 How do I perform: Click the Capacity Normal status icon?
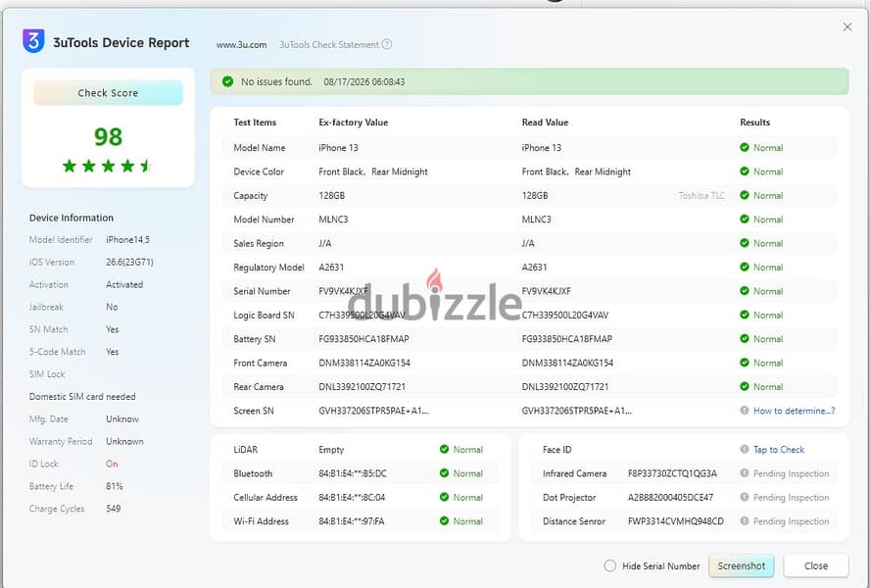[x=745, y=195]
